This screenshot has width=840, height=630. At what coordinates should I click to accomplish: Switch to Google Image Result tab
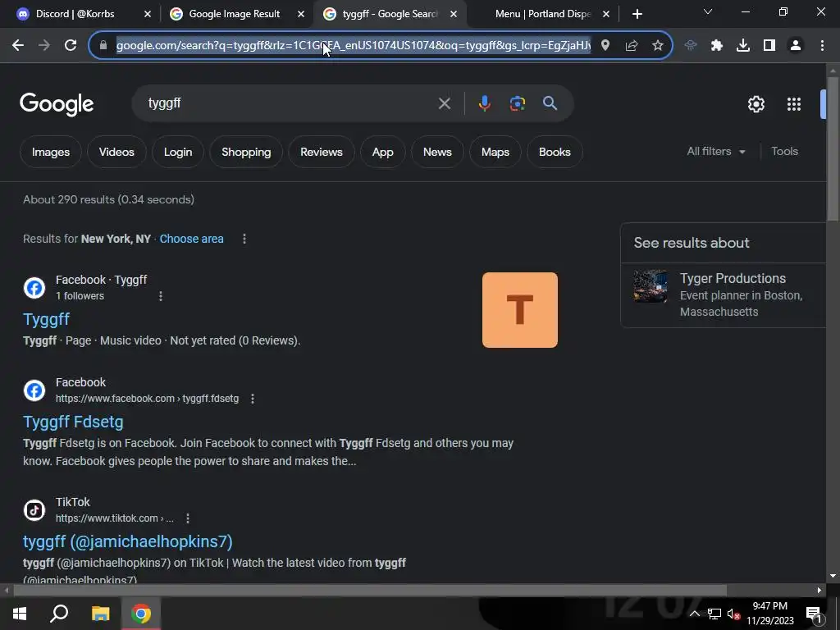coord(235,14)
